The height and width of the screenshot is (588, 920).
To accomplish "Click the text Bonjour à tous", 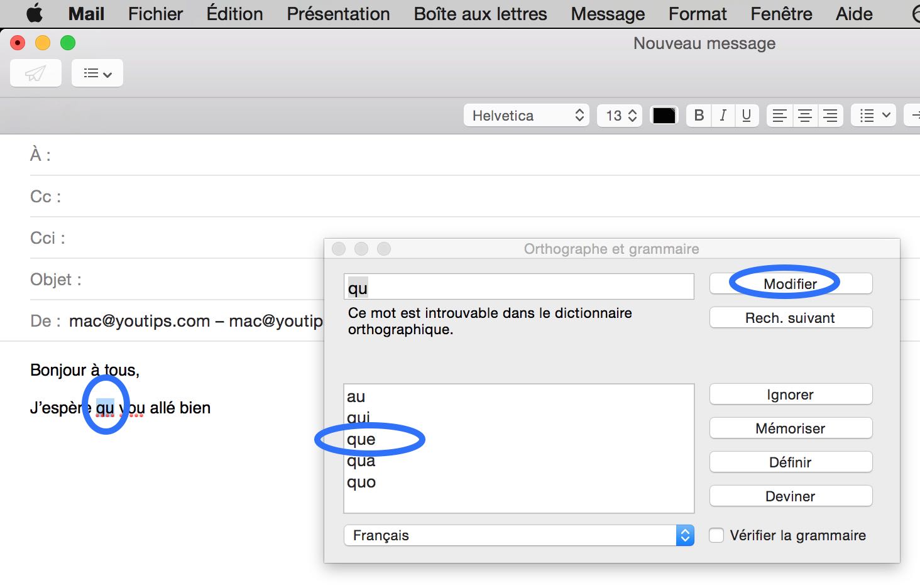I will [85, 370].
